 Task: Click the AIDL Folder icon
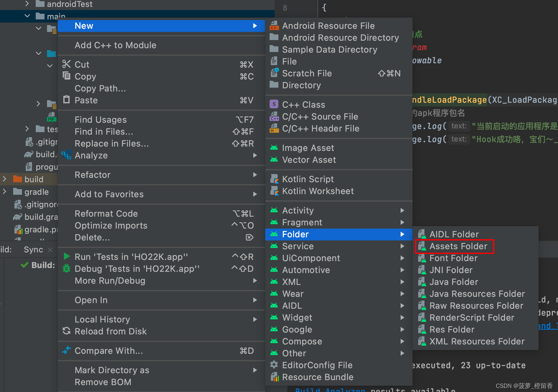click(422, 234)
